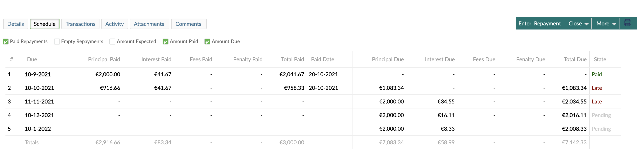Select the Schedule tab

click(45, 24)
